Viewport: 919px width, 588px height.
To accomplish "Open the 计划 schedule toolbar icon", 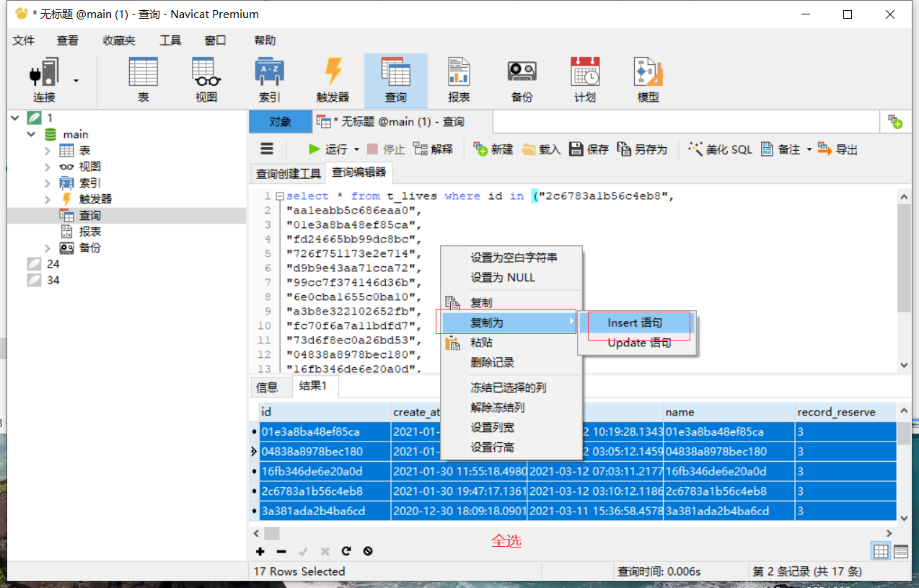I will 585,81.
